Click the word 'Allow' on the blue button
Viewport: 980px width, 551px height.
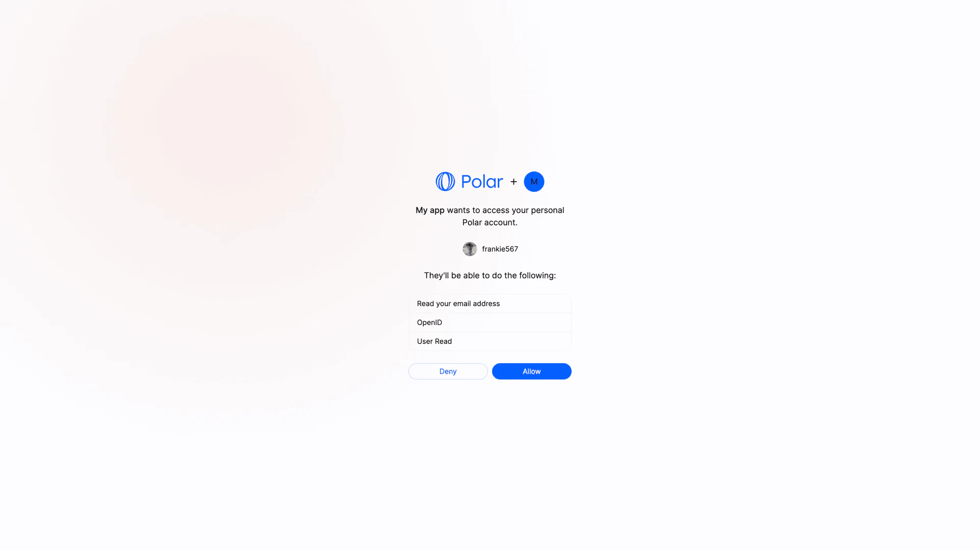pos(531,371)
